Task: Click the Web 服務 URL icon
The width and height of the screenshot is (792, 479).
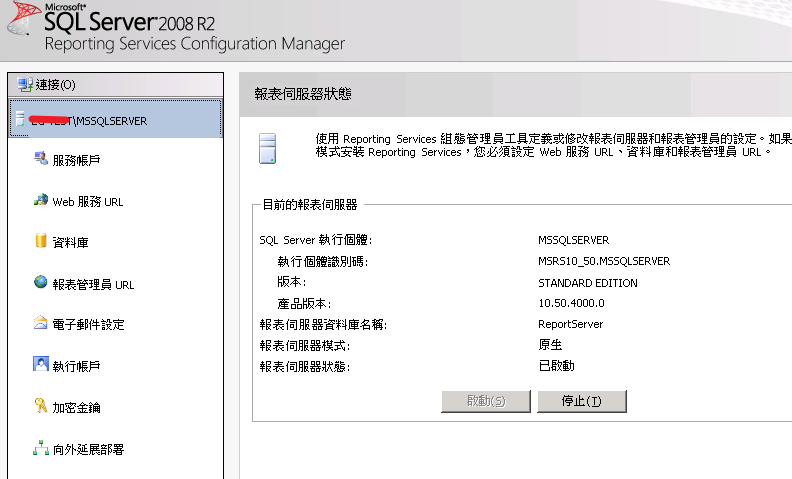Action: coord(40,200)
